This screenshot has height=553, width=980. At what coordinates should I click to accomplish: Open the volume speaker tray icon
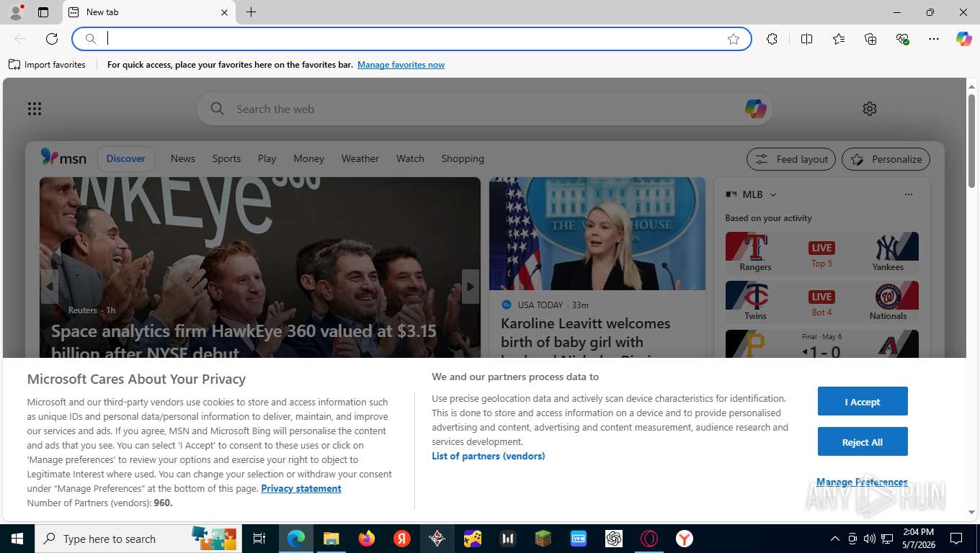point(870,539)
